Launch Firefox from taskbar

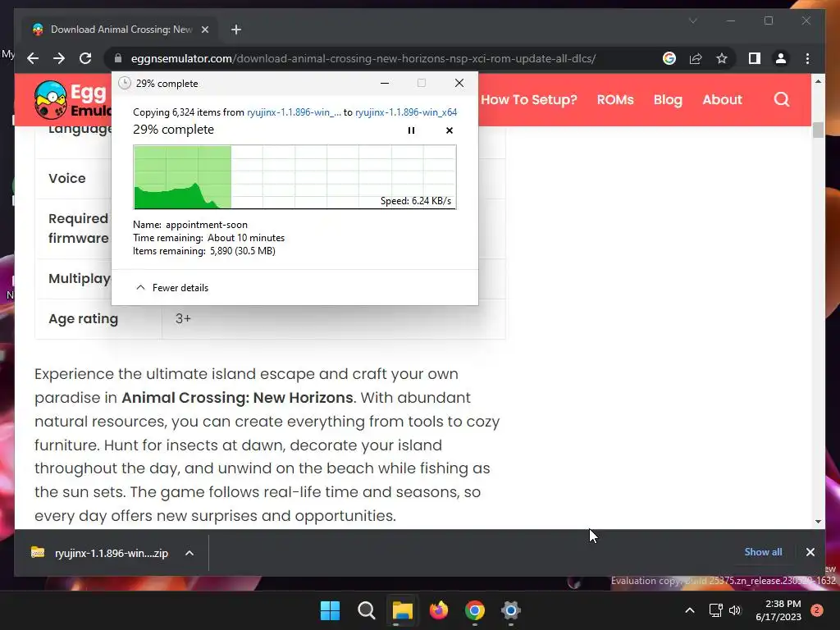439,610
